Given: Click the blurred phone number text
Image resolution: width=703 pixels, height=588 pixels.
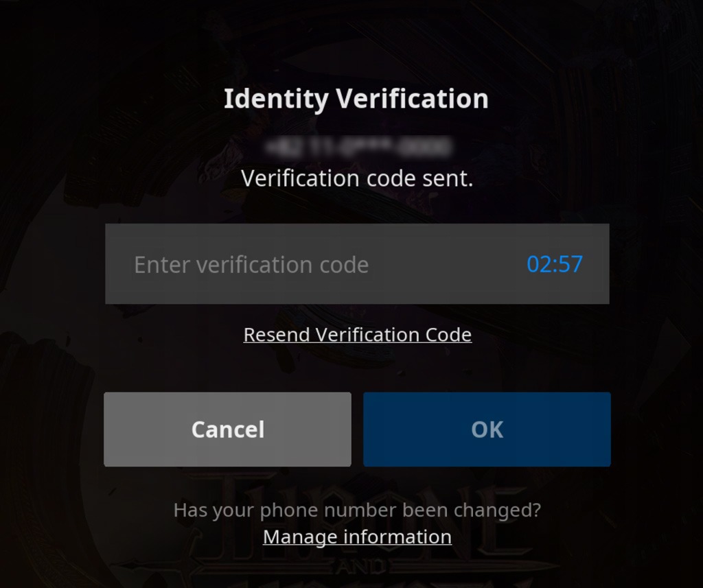Looking at the screenshot, I should [x=357, y=148].
